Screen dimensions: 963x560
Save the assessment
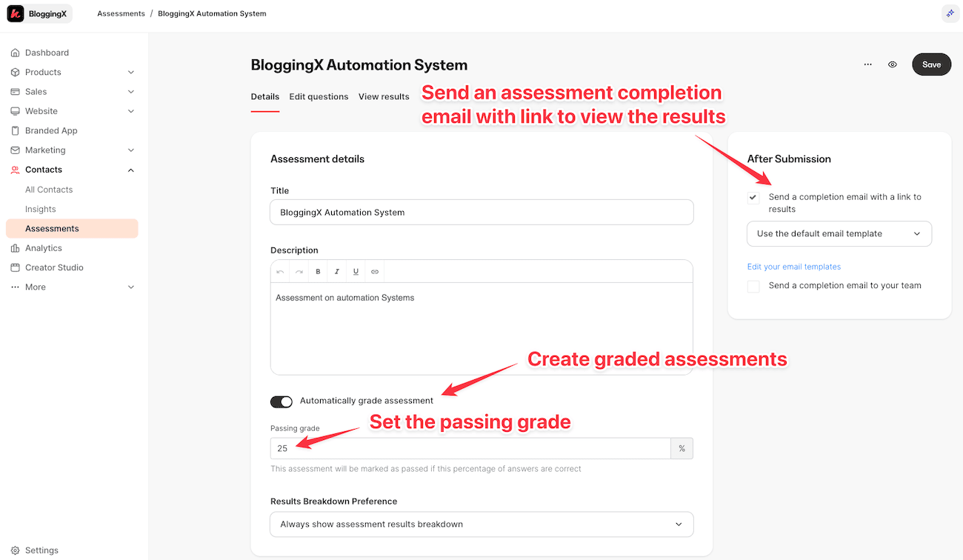931,64
